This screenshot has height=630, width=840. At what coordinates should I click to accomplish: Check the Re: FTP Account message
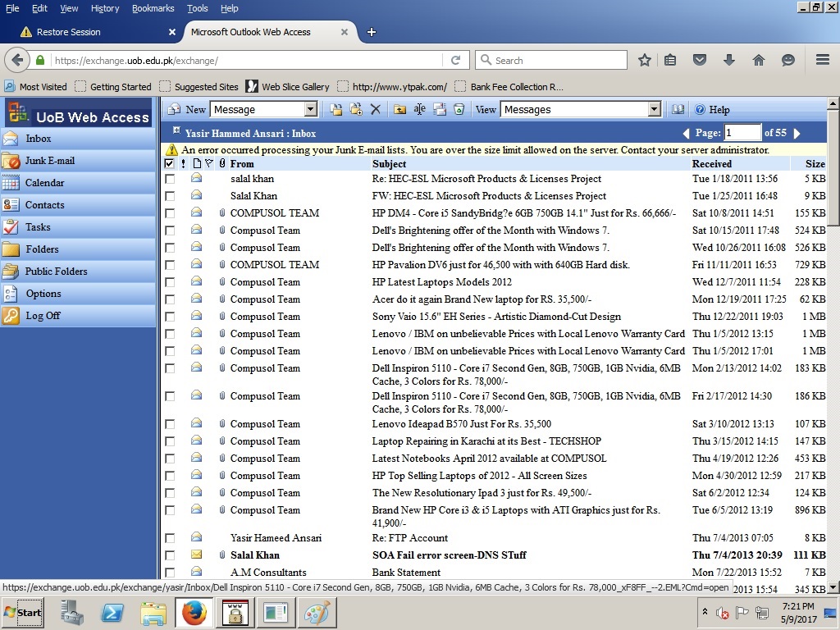click(x=170, y=538)
